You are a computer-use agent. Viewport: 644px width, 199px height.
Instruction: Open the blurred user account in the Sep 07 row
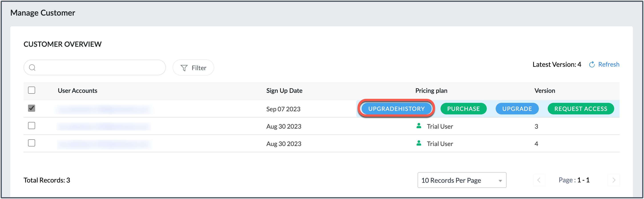(x=104, y=109)
